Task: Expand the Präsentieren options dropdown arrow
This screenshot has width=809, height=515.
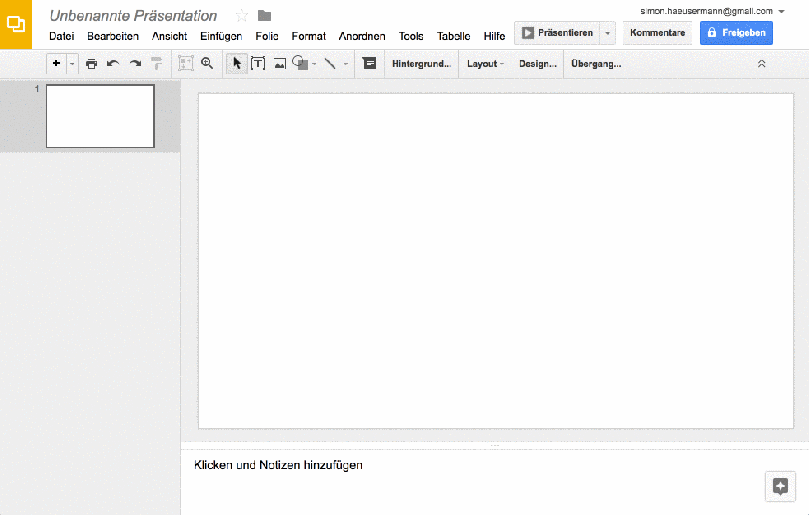Action: (x=607, y=33)
